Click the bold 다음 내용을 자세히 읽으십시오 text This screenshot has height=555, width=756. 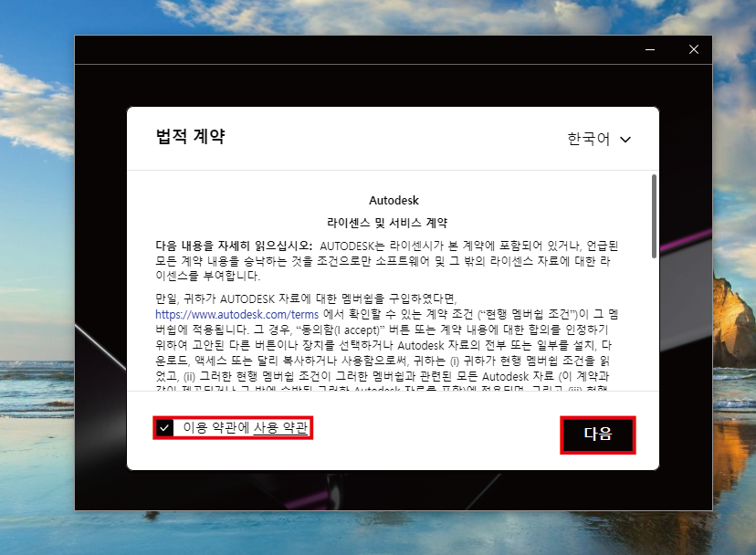pos(234,246)
